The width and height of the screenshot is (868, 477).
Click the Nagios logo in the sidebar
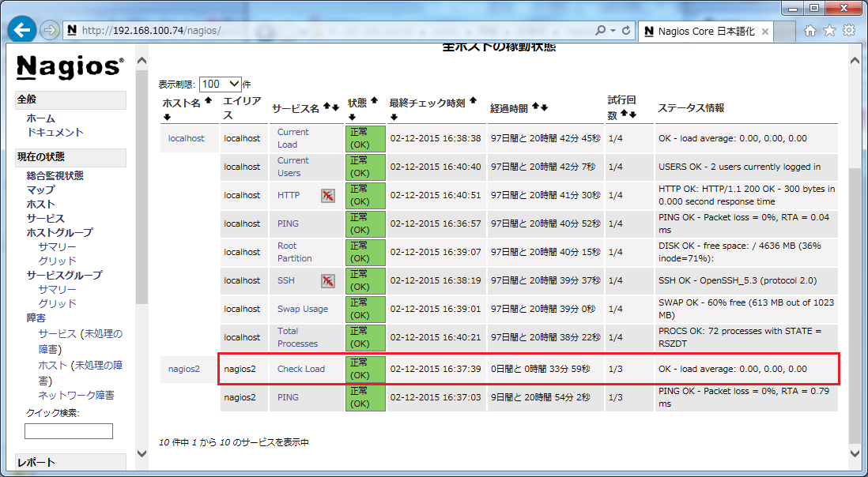67,67
